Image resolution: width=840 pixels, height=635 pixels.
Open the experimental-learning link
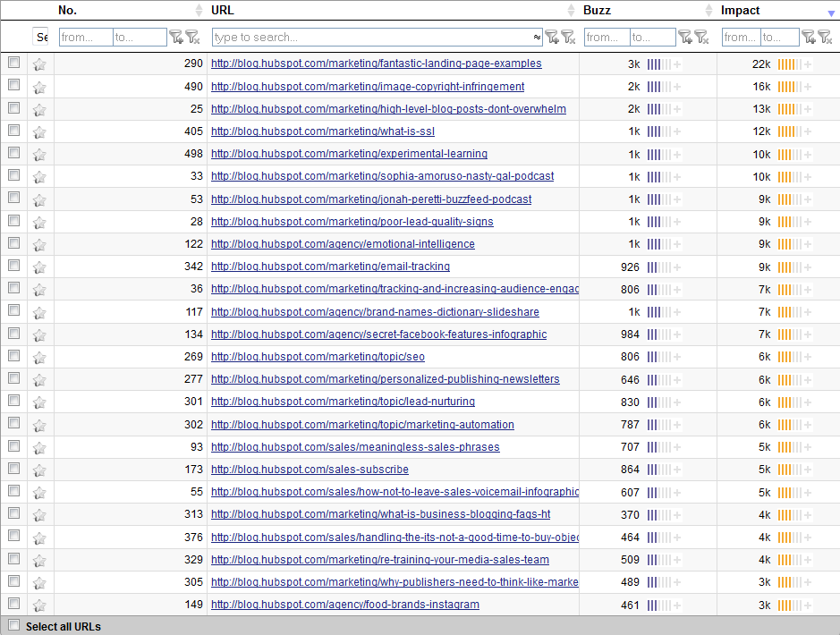tap(349, 154)
